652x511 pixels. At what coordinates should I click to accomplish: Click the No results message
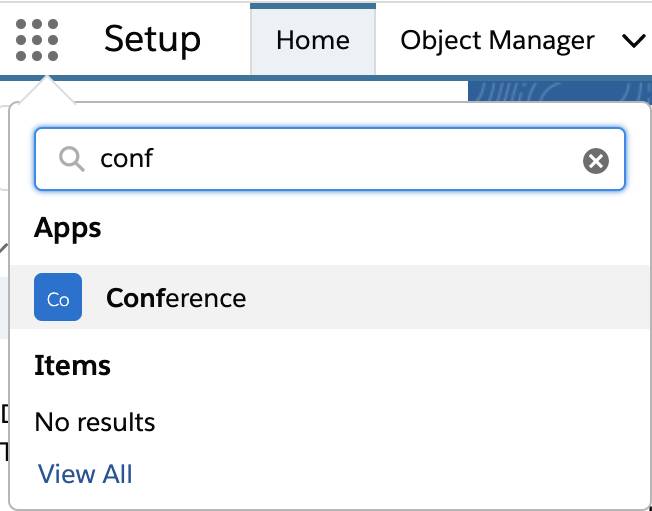95,422
